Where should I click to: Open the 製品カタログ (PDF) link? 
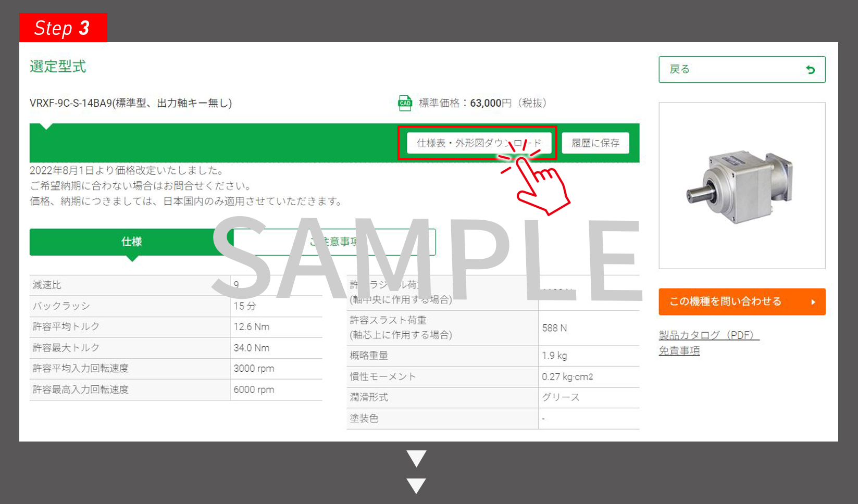(x=708, y=335)
